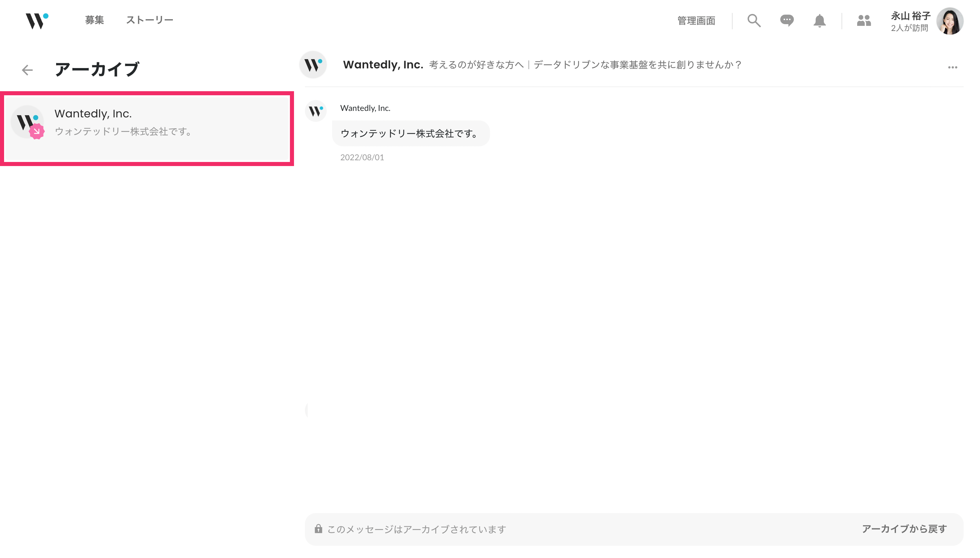Go back using the left arrow icon
The height and width of the screenshot is (558, 980).
click(27, 70)
